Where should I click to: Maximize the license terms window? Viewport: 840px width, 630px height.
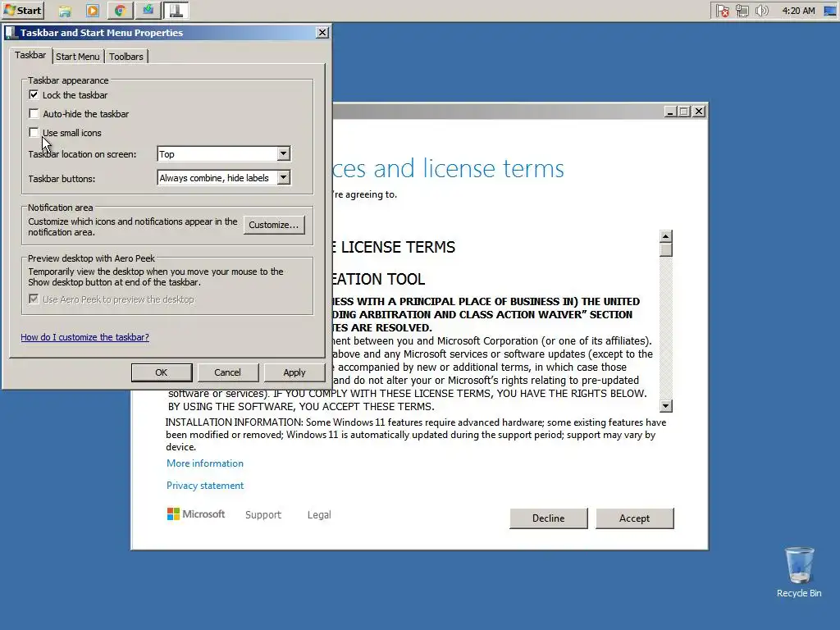684,112
